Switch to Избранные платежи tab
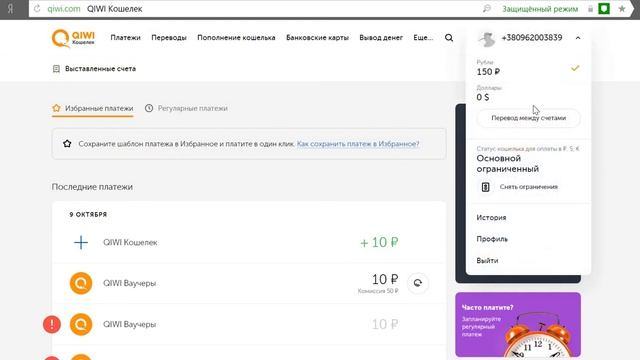 click(x=93, y=109)
